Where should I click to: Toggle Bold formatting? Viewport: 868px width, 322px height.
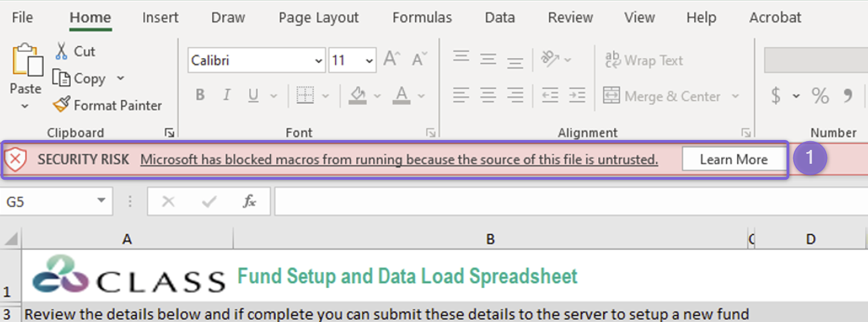[x=200, y=96]
